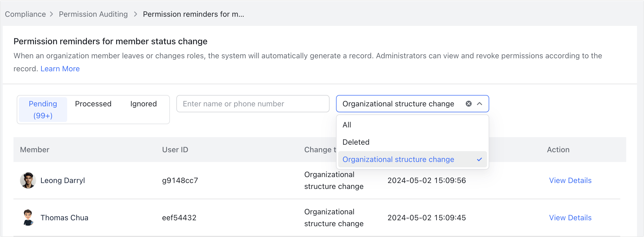The image size is (644, 237).
Task: View Details for Thomas Chua
Action: (x=570, y=218)
